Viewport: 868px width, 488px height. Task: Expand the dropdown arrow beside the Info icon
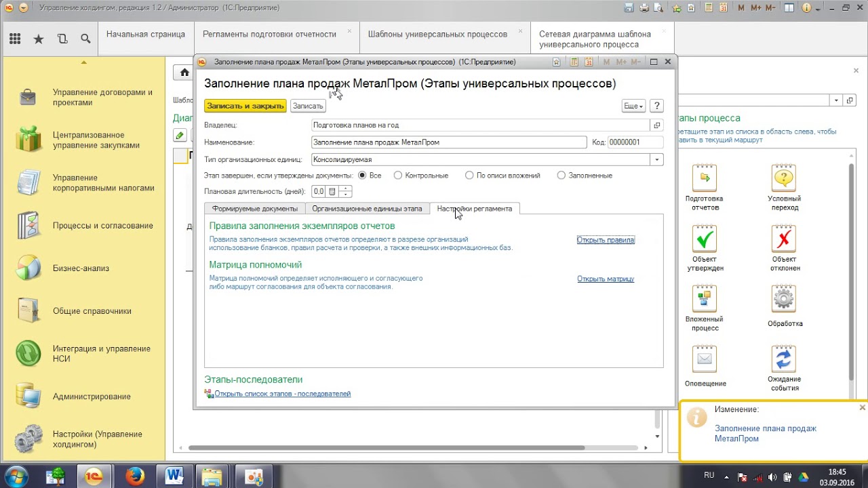(816, 8)
